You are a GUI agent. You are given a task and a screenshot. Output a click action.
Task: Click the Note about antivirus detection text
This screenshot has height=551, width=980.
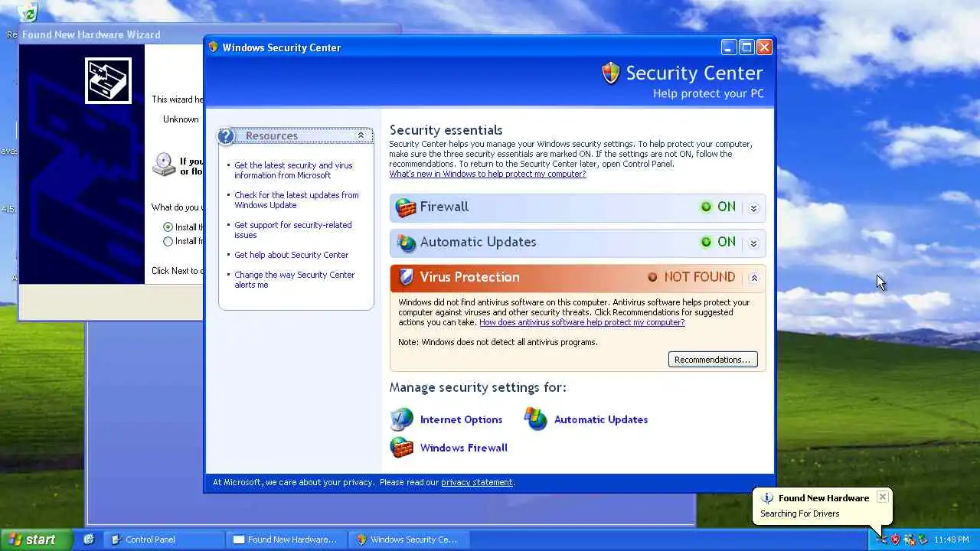(498, 342)
